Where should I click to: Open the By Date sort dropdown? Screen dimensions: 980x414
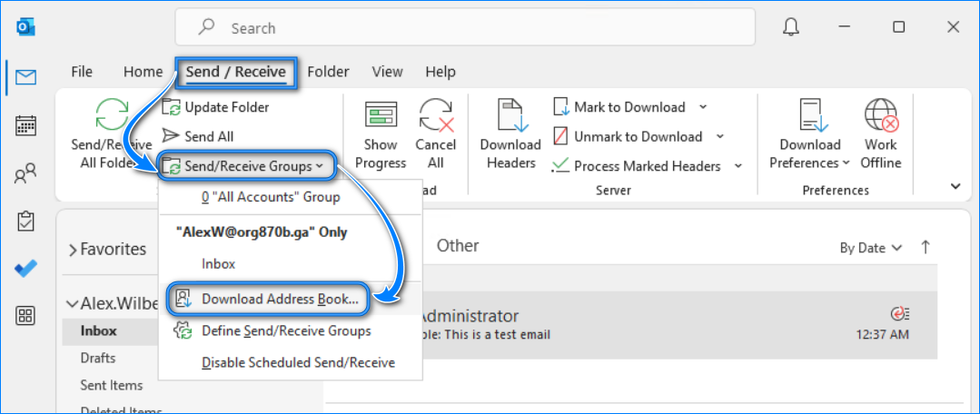tap(871, 248)
